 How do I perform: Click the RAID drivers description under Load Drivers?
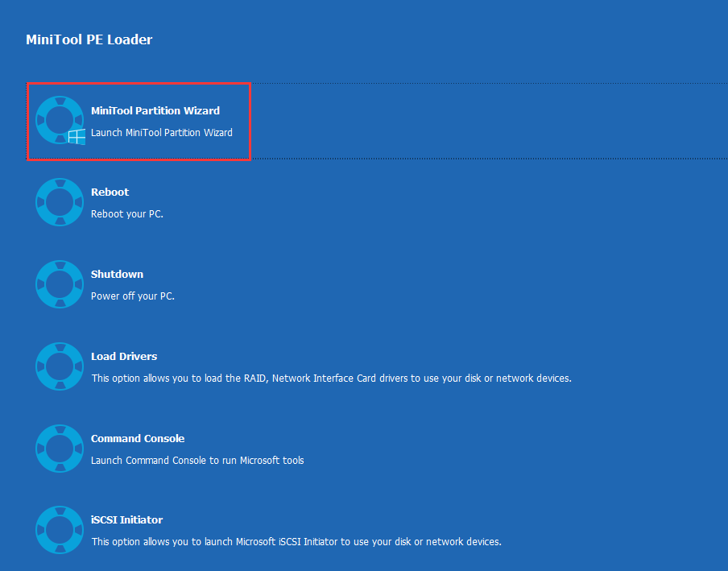point(330,378)
